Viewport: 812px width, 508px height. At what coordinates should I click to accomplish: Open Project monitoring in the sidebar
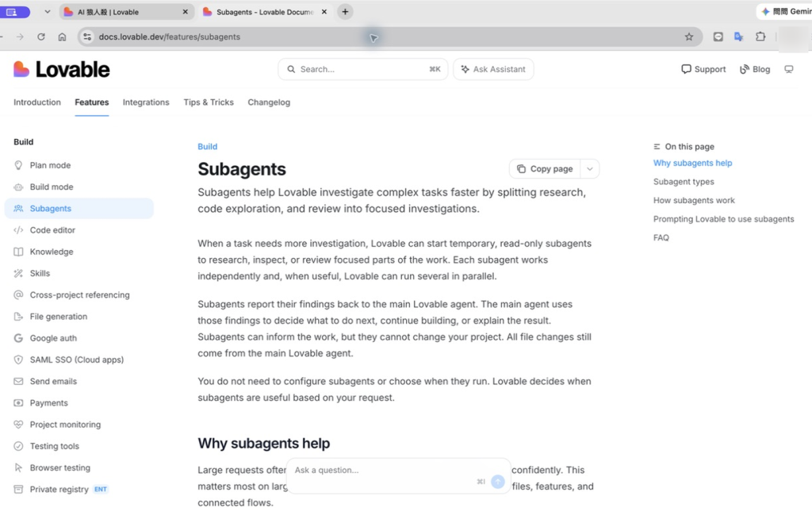tap(65, 425)
